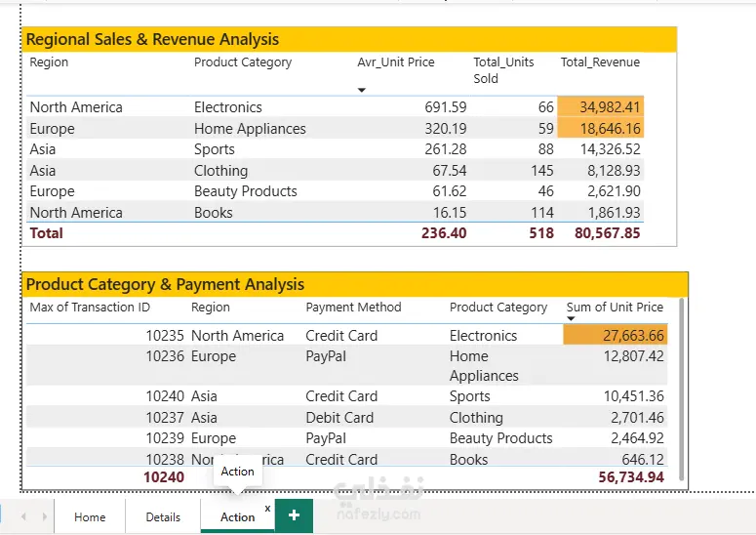Viewport: 756px width, 535px height.
Task: Go to previous page tabs arrow
Action: pos(23,516)
